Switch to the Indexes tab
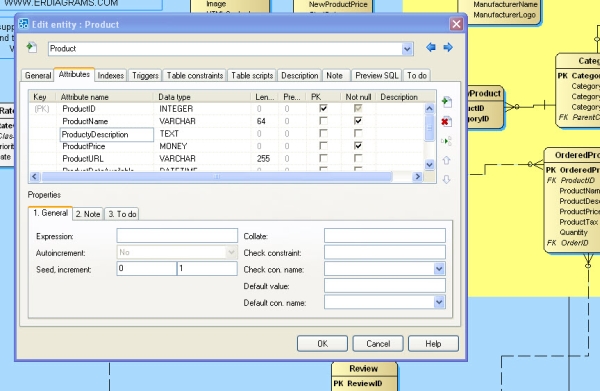This screenshot has width=600, height=391. 111,75
